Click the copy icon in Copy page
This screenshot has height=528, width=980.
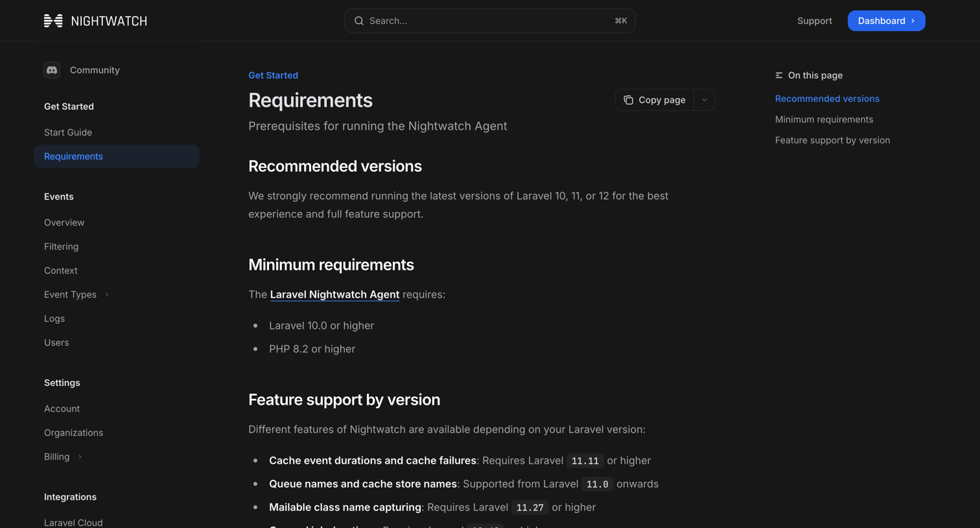pyautogui.click(x=628, y=100)
